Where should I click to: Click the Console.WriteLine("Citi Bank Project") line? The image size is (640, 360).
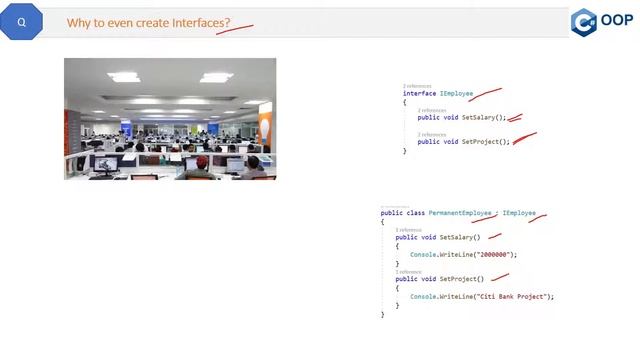pyautogui.click(x=482, y=297)
